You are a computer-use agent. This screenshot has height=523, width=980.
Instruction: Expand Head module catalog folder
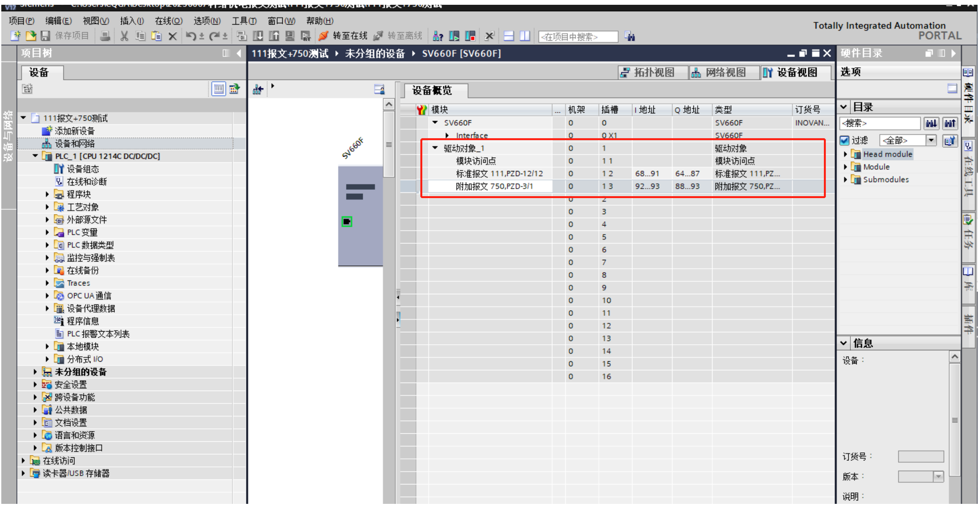pyautogui.click(x=845, y=154)
